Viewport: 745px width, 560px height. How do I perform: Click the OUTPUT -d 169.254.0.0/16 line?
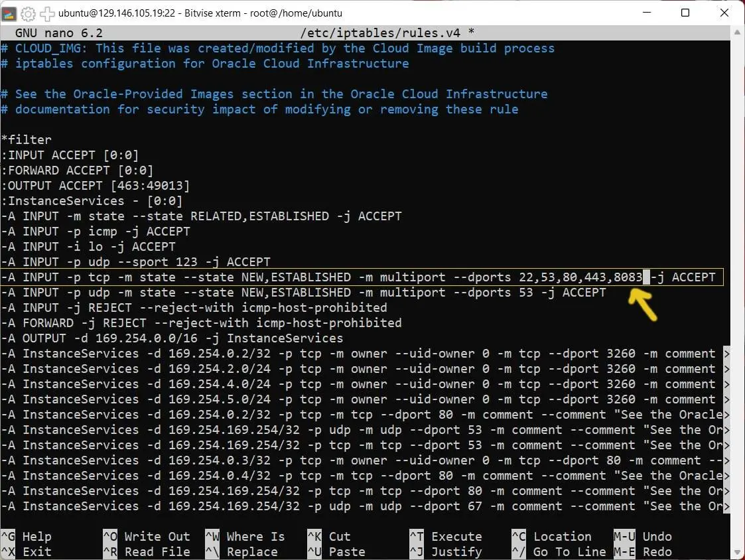(x=172, y=338)
